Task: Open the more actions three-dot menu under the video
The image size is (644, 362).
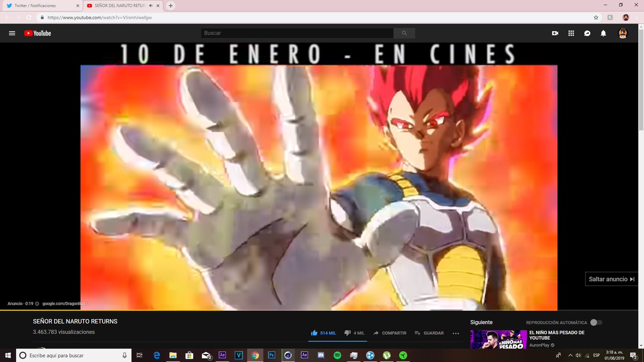Action: point(456,333)
